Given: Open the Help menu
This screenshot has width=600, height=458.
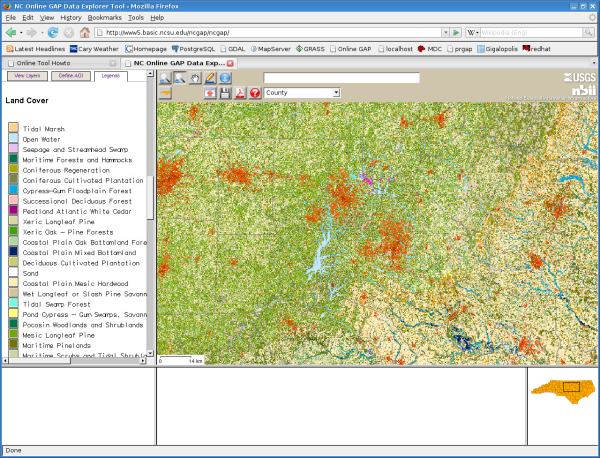Looking at the screenshot, I should pos(157,18).
